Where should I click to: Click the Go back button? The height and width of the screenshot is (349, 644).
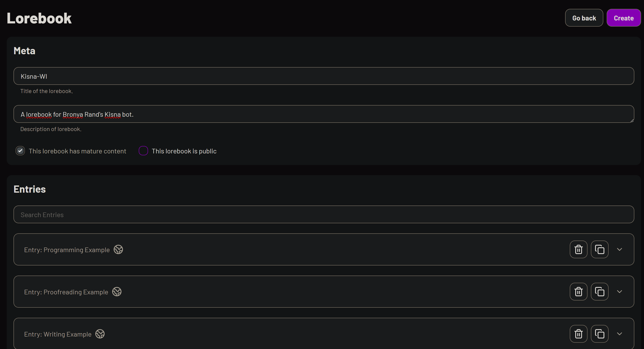pos(584,18)
